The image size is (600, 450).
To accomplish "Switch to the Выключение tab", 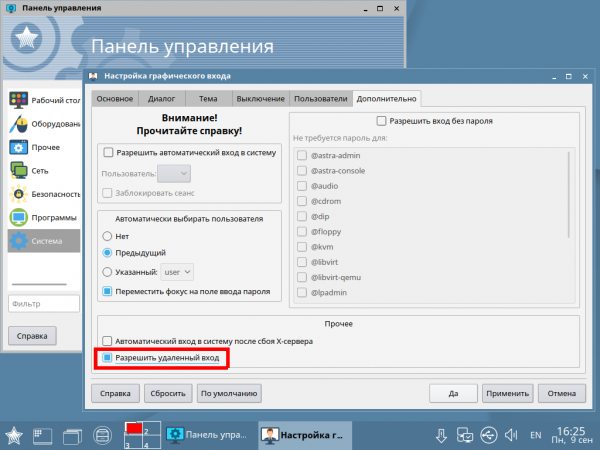I will click(260, 98).
